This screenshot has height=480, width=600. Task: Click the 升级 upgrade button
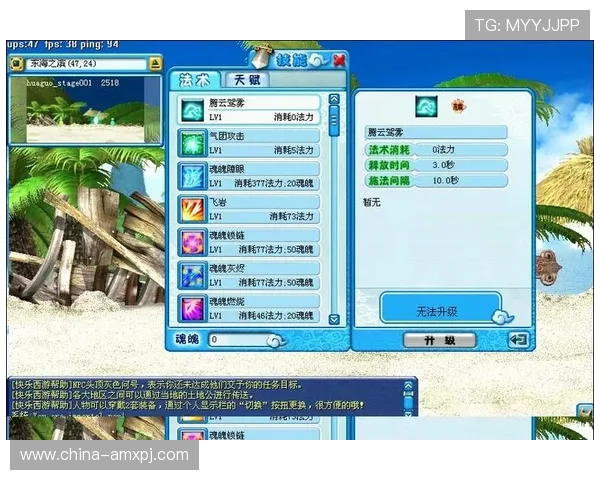pyautogui.click(x=440, y=340)
